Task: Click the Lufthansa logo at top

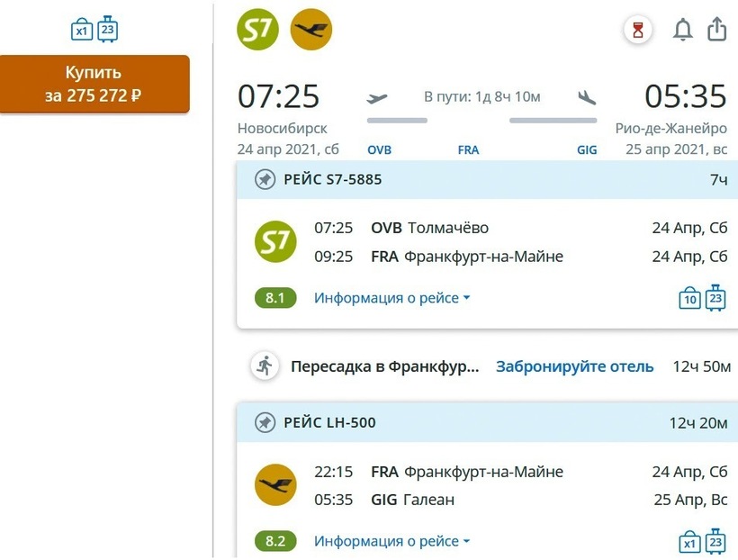Action: click(x=311, y=31)
